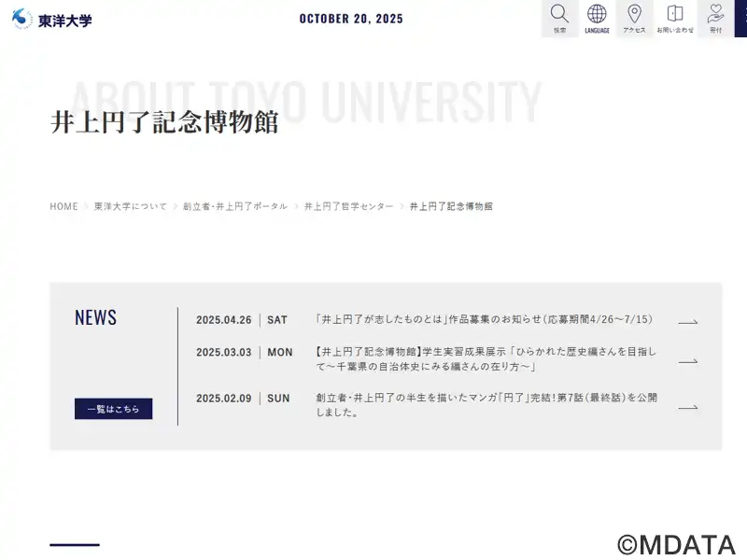The image size is (747, 560).
Task: Follow the arrow for the 2025.03.03 news item
Action: (687, 361)
